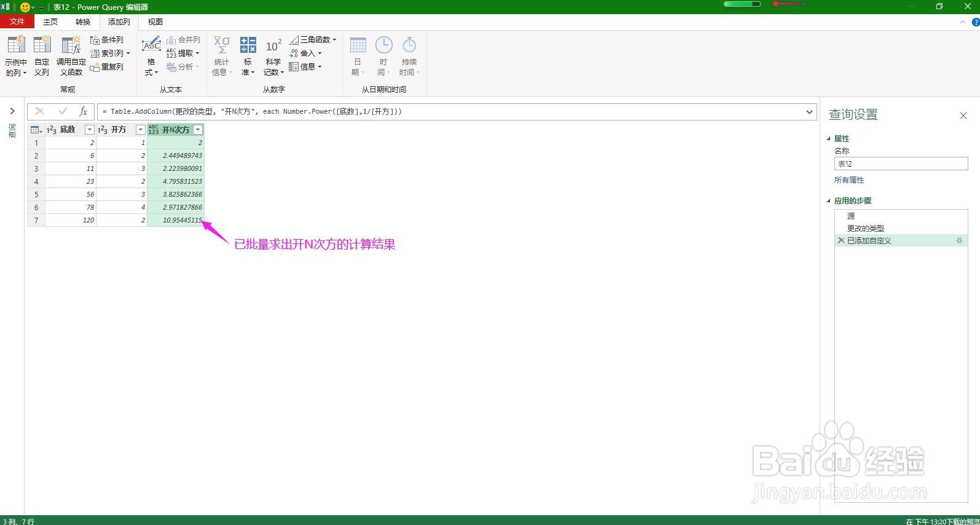980x525 pixels.
Task: Click table corner menu icon
Action: pyautogui.click(x=36, y=130)
